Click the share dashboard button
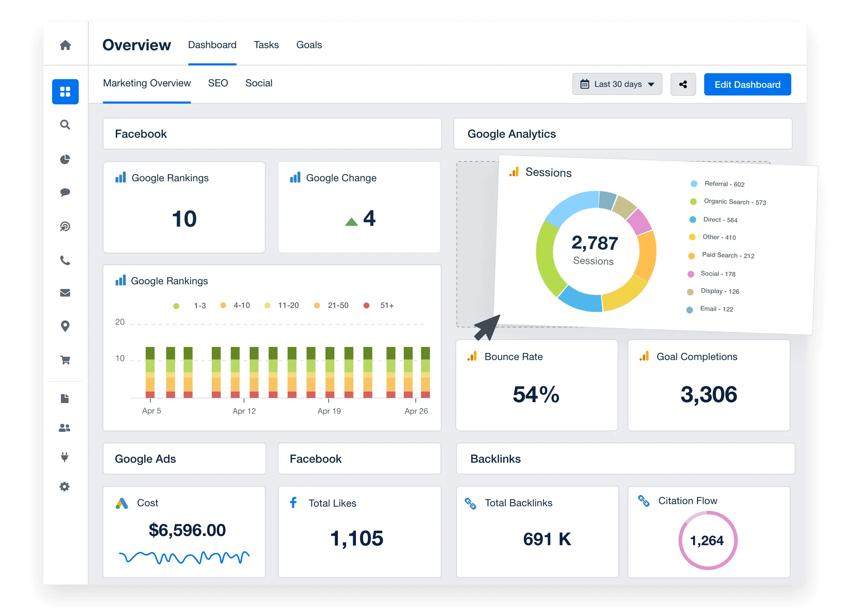The image size is (850, 616). tap(683, 84)
